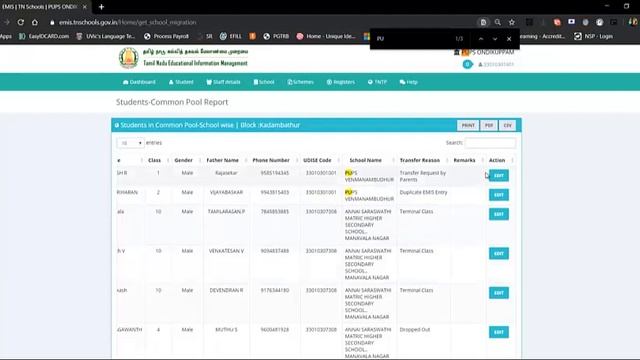Export the report as CSV
This screenshot has height=360, width=640.
coord(507,125)
